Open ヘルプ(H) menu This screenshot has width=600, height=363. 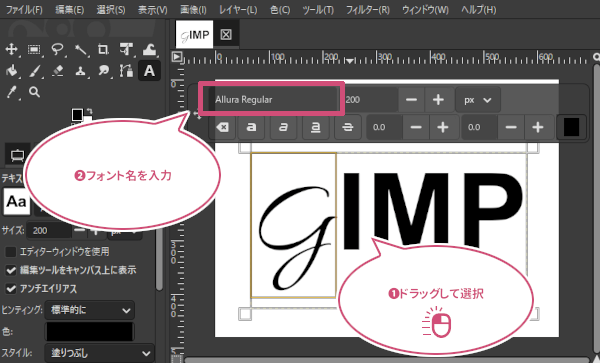(x=478, y=10)
